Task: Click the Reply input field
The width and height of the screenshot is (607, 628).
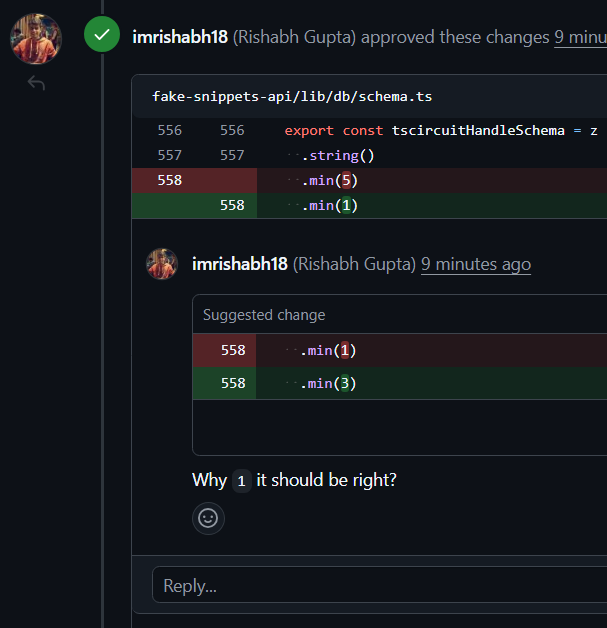Action: pos(380,585)
